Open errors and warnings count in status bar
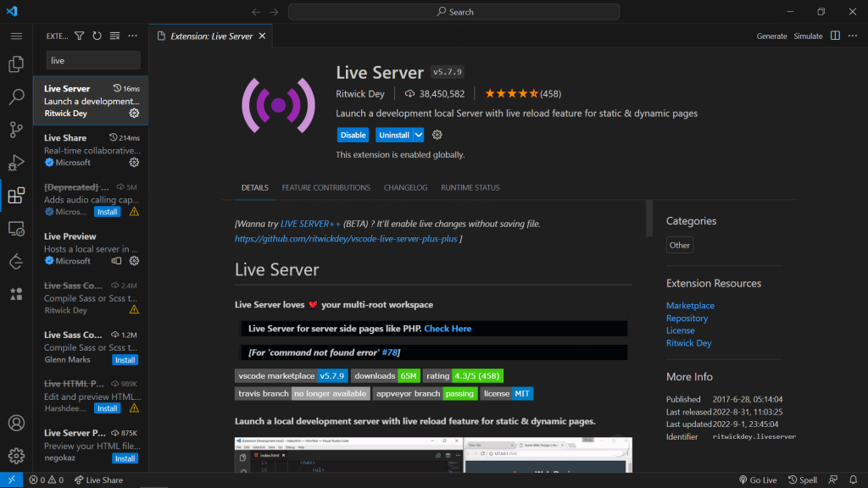This screenshot has width=868, height=488. coord(47,480)
